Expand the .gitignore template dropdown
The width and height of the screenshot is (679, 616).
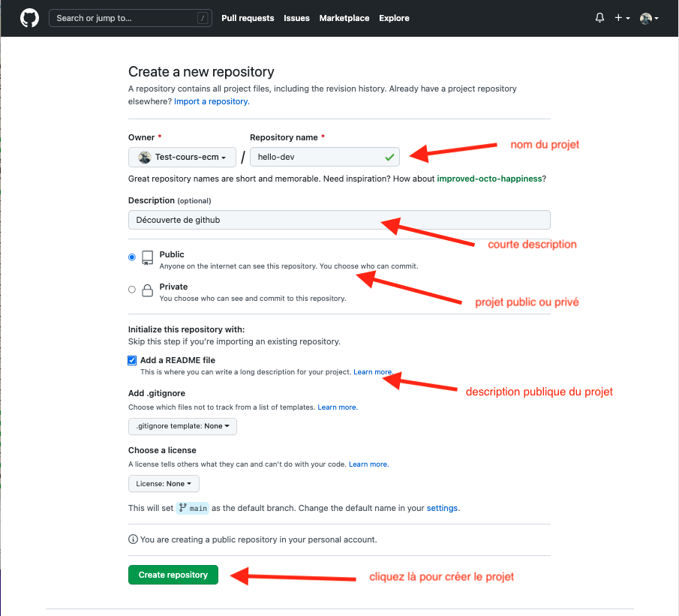click(182, 426)
